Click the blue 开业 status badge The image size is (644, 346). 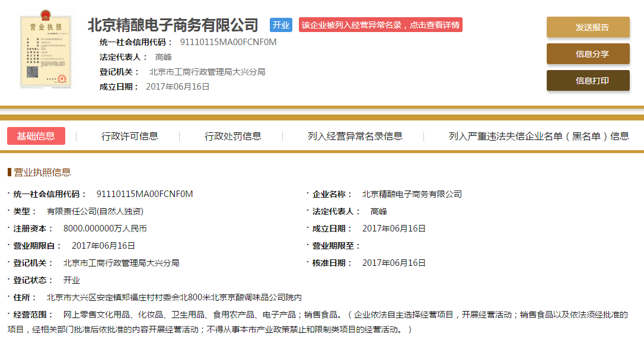coord(281,25)
